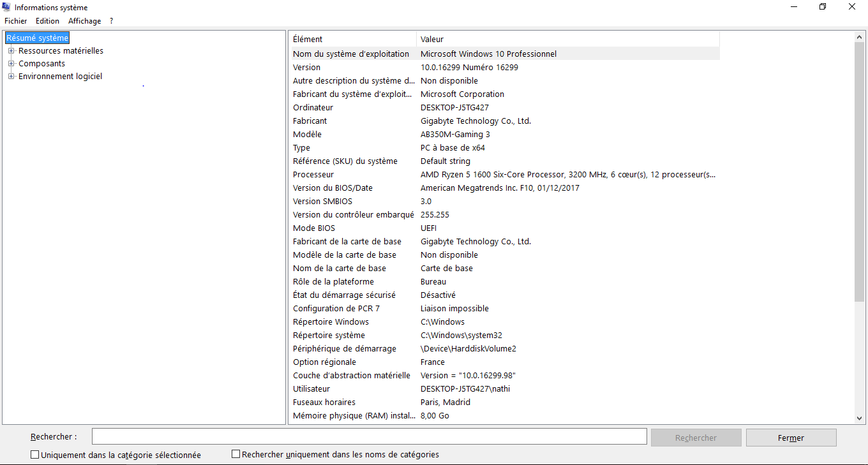
Task: Click the value UEFI
Action: tap(428, 228)
